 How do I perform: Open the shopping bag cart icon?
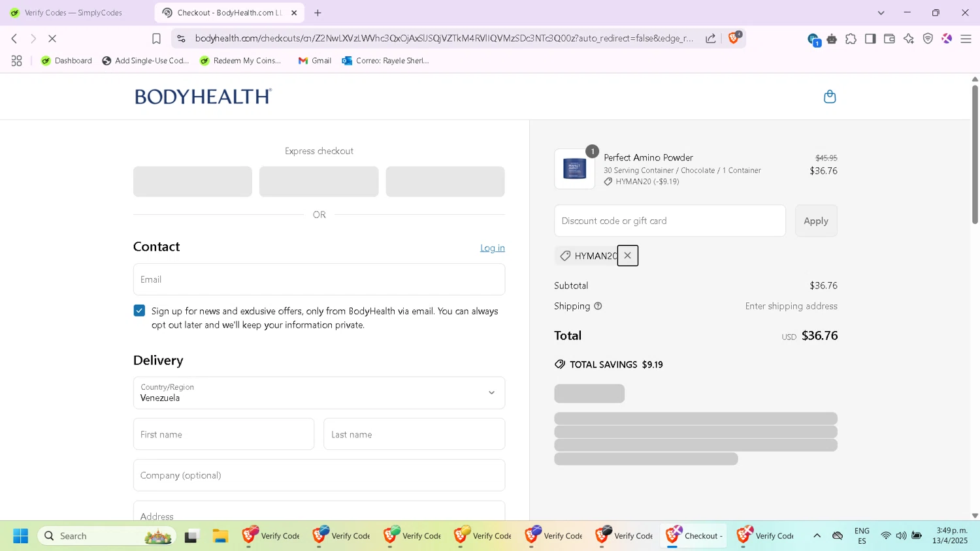(x=830, y=97)
